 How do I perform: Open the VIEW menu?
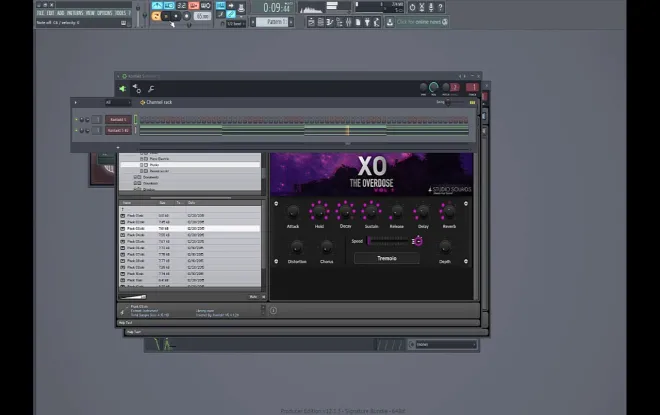click(x=90, y=13)
